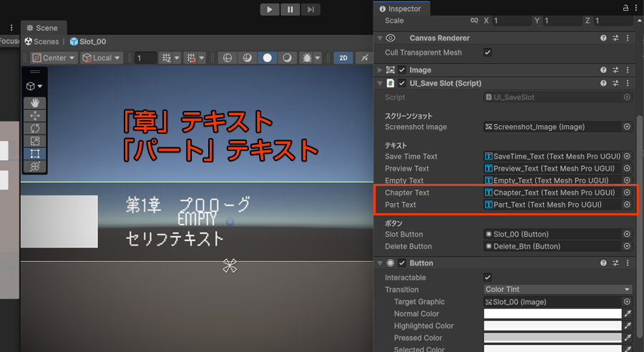Toggle the 2D view mode
644x352 pixels.
pos(343,58)
